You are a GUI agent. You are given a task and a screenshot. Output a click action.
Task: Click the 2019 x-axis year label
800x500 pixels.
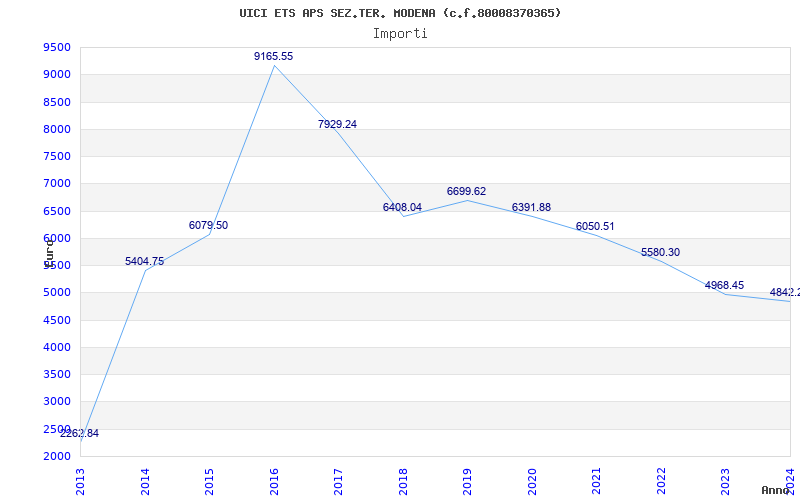point(467,481)
